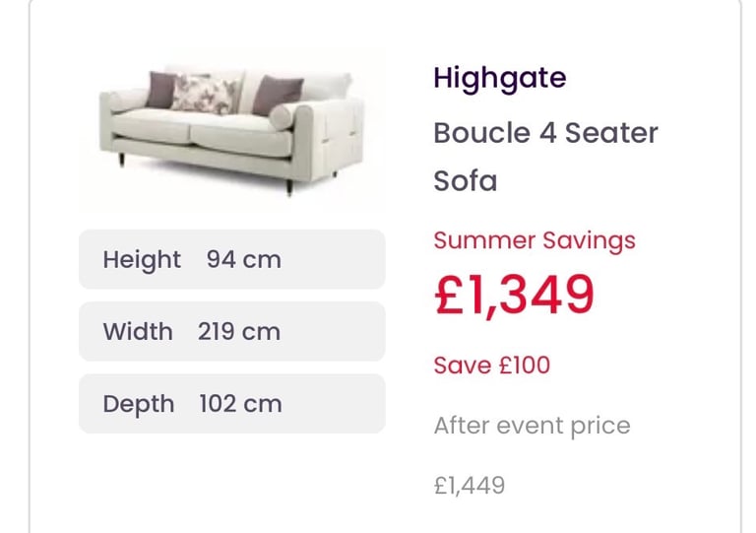Select the Depth 102 cm dimension pill

(232, 404)
